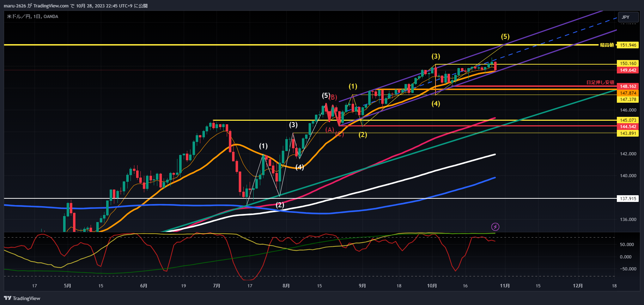Viewport: 644px width, 305px height.
Task: Click the white 137.915 price label
Action: pos(628,199)
